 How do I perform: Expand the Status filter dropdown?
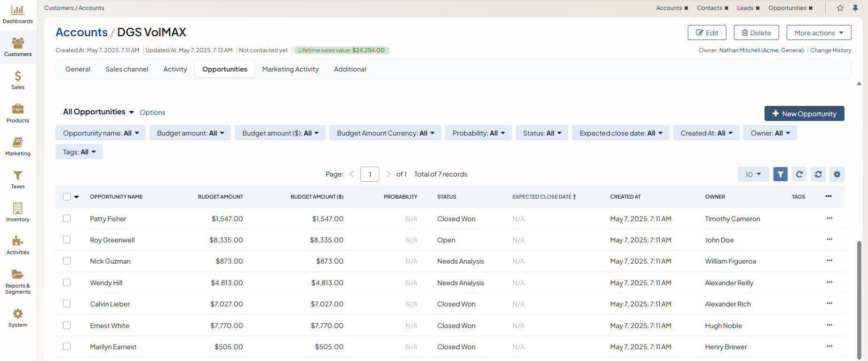click(542, 133)
